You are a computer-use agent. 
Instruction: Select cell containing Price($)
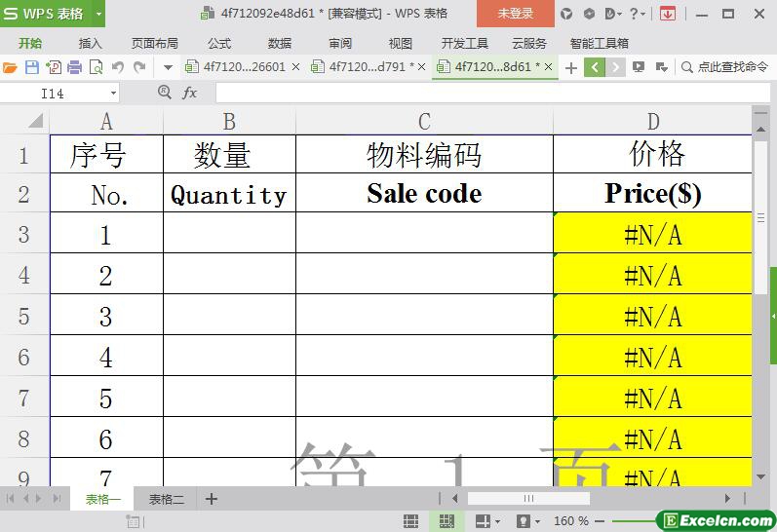coord(652,193)
